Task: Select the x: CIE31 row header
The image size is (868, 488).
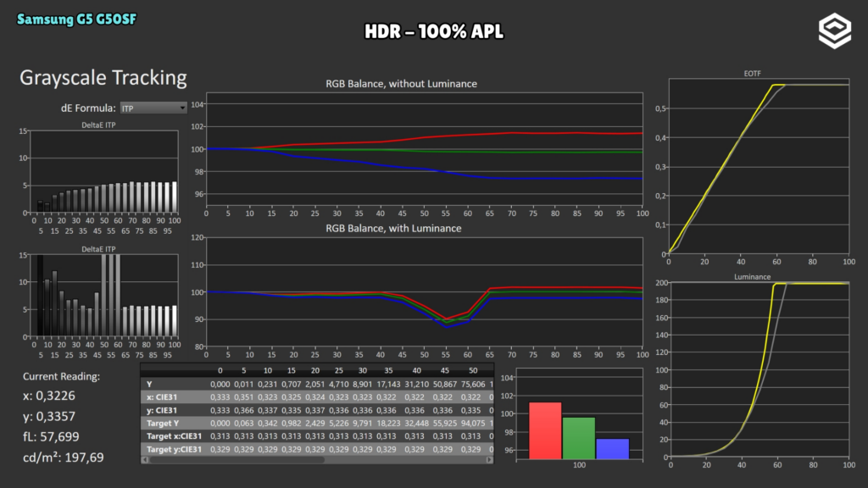Action: point(162,397)
